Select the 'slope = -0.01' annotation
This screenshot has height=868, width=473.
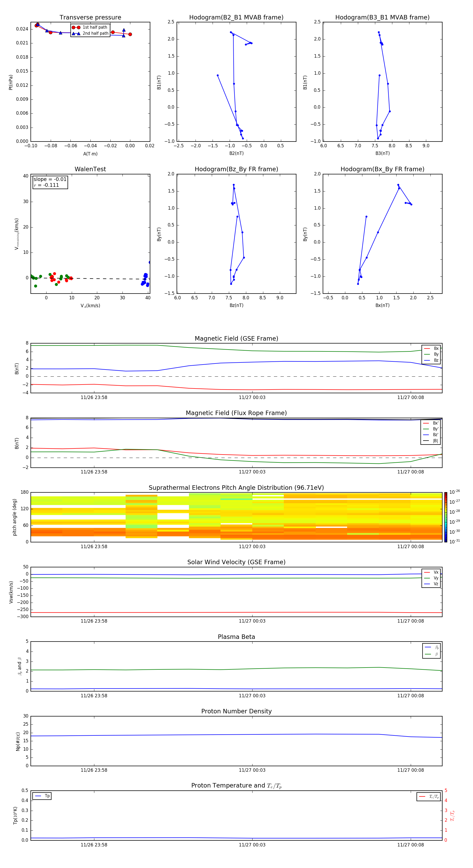click(x=50, y=179)
